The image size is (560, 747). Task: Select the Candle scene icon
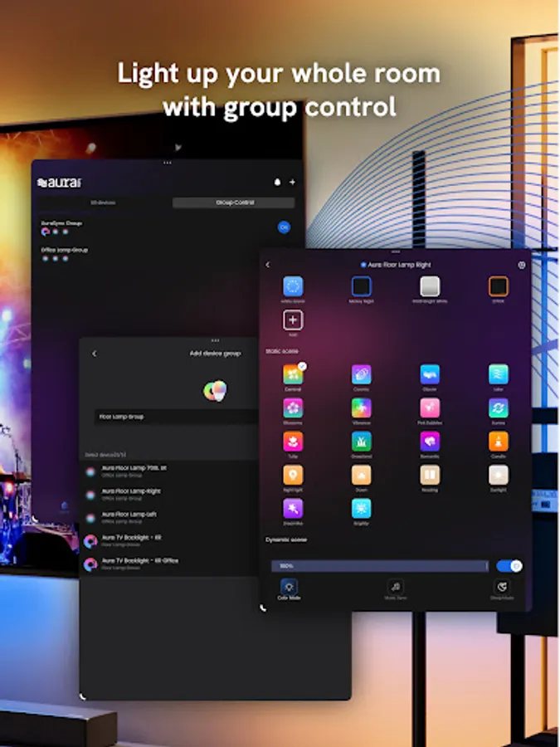498,442
